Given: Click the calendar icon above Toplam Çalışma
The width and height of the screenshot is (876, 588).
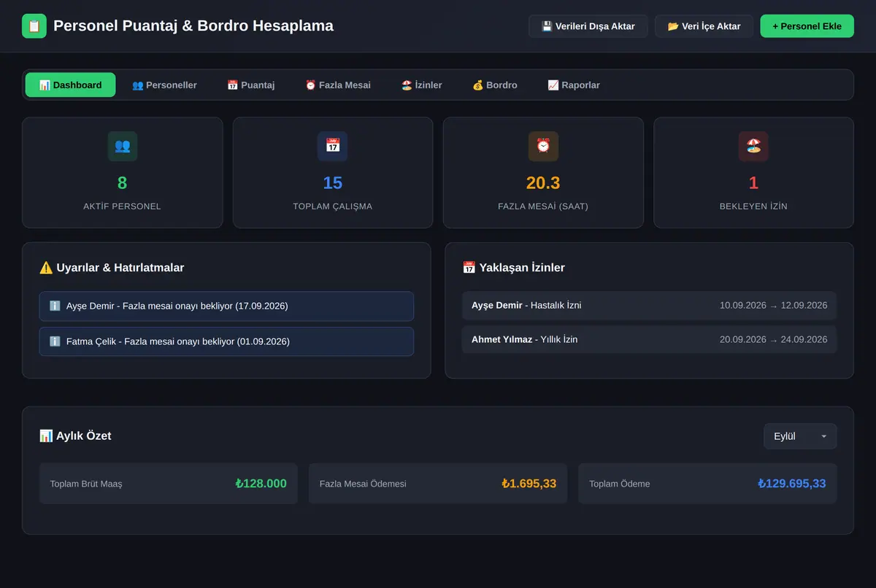Looking at the screenshot, I should pyautogui.click(x=333, y=146).
